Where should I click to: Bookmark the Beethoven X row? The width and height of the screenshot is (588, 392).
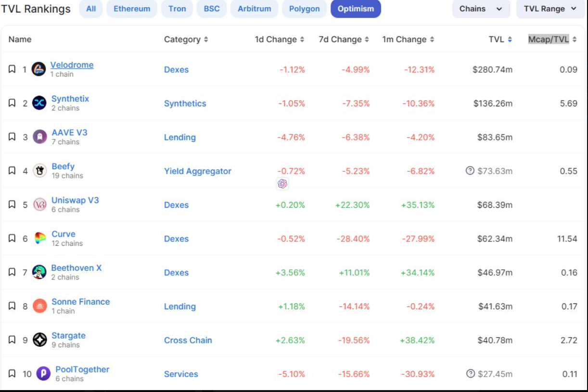click(x=12, y=272)
